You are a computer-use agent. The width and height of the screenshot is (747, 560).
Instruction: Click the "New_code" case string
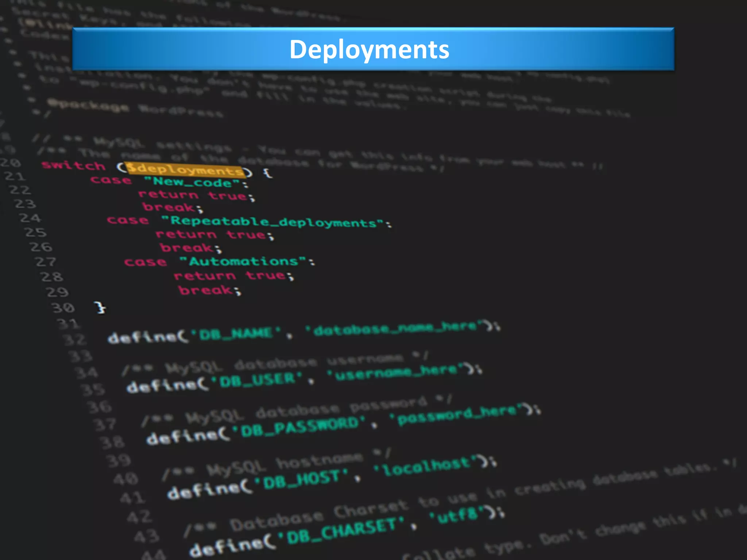(x=192, y=182)
